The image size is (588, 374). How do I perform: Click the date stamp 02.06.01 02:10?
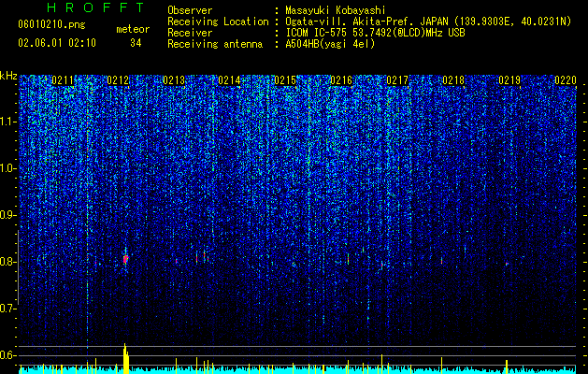57,43
